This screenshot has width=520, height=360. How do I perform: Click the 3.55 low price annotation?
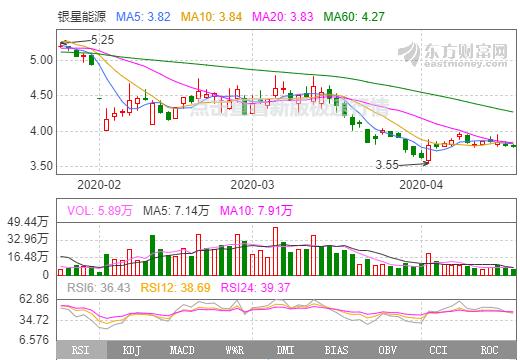(387, 165)
